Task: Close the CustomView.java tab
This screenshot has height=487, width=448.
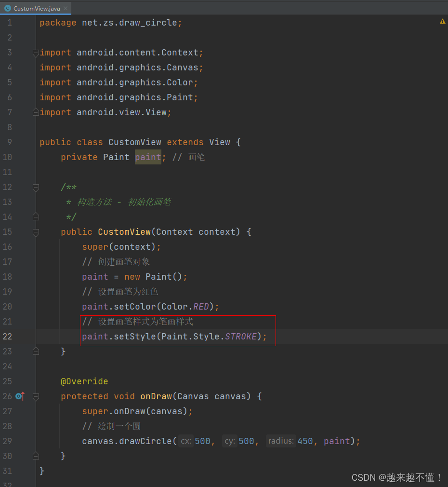Action: coord(66,8)
